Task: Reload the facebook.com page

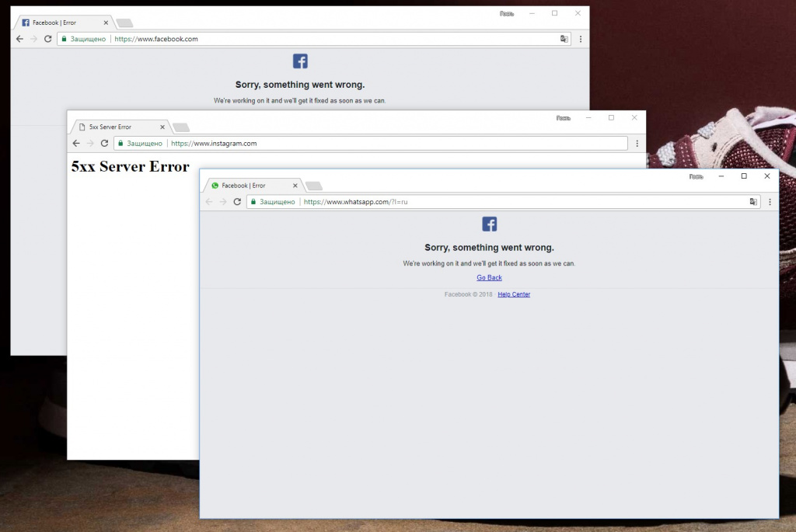Action: pos(47,39)
